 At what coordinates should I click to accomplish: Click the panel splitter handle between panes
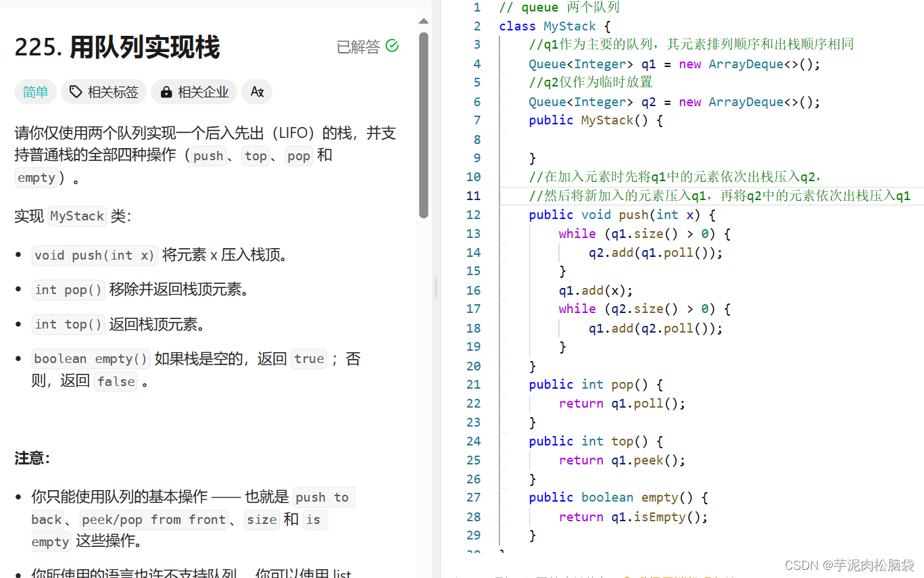(x=436, y=287)
